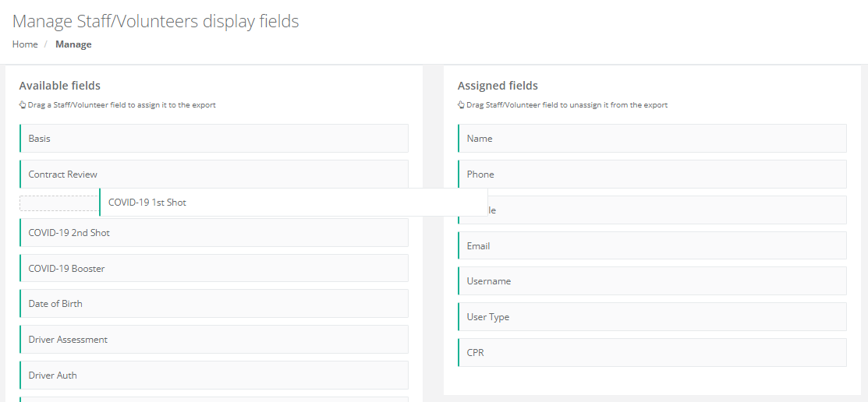
Task: Select the COVID-19 Booster field
Action: (214, 268)
